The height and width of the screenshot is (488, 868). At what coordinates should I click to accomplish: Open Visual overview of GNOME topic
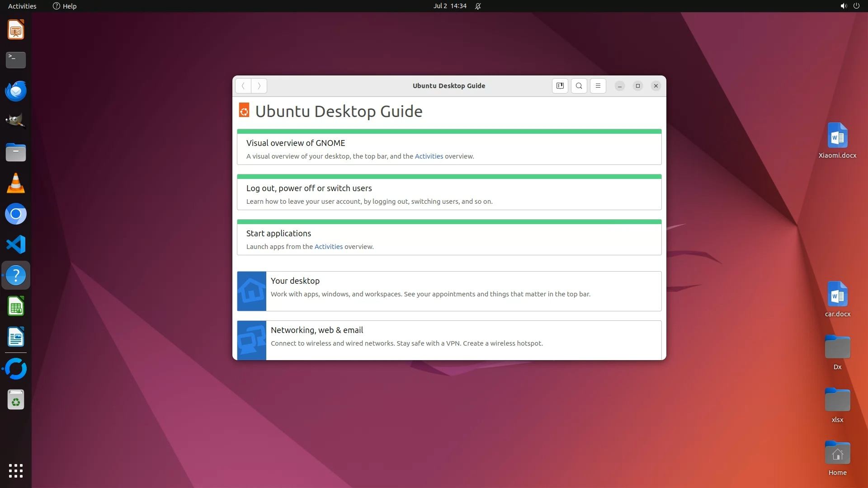click(x=295, y=143)
